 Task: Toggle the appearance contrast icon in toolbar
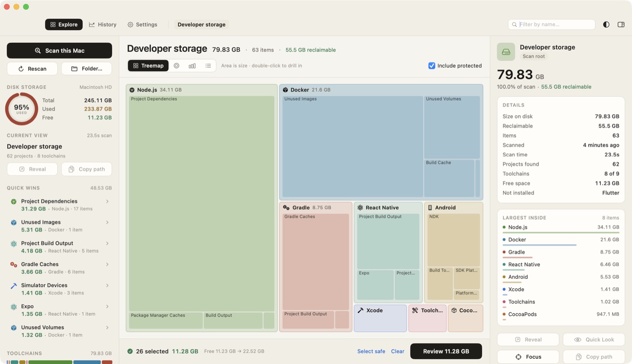tap(606, 24)
